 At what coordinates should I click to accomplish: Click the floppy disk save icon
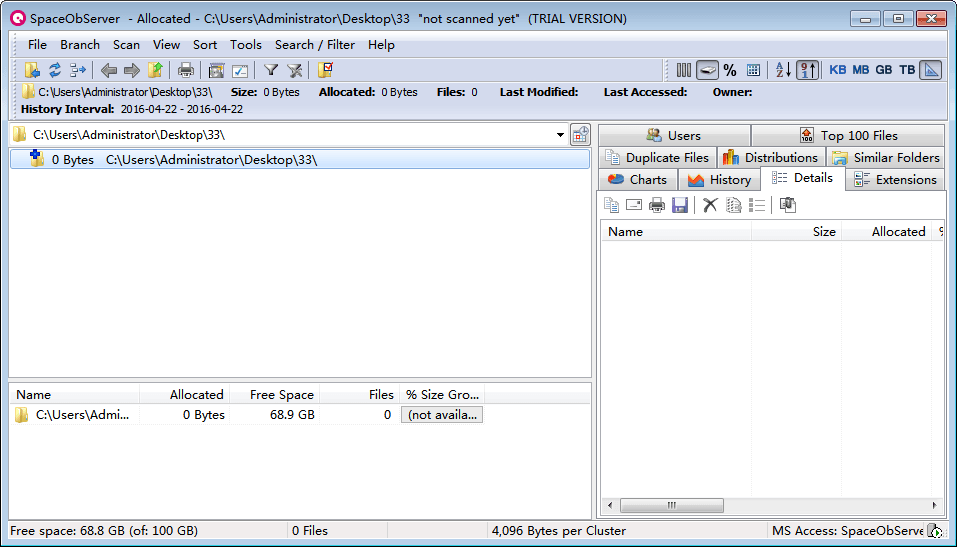click(680, 205)
